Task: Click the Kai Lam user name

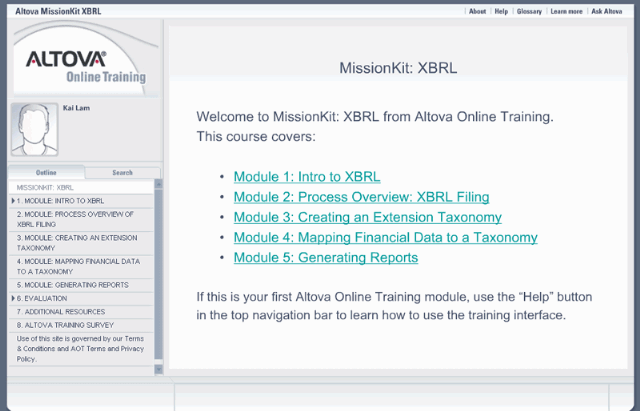Action: [x=76, y=108]
